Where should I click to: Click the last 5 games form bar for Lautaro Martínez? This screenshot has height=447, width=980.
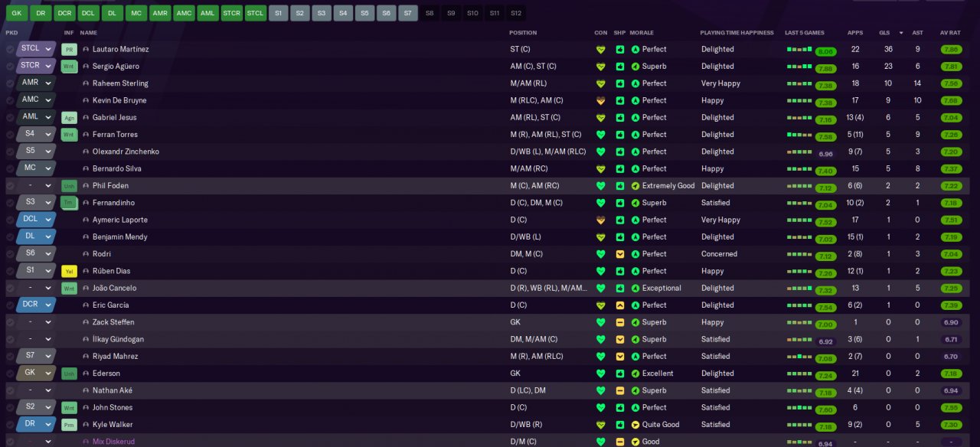point(799,50)
